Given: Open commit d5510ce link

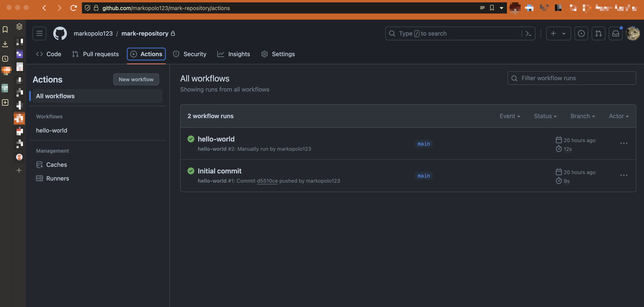Looking at the screenshot, I should 267,181.
